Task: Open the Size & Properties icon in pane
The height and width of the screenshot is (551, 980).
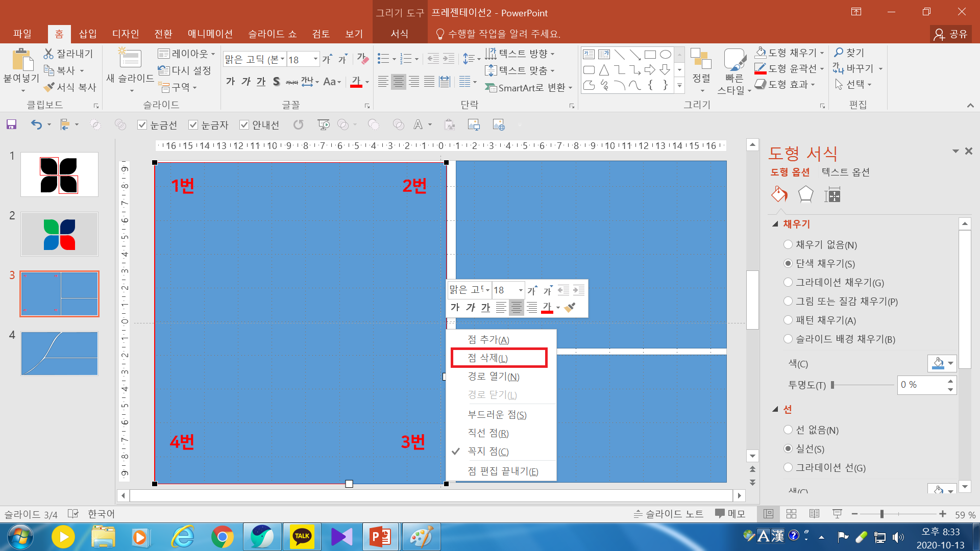Action: (x=832, y=194)
